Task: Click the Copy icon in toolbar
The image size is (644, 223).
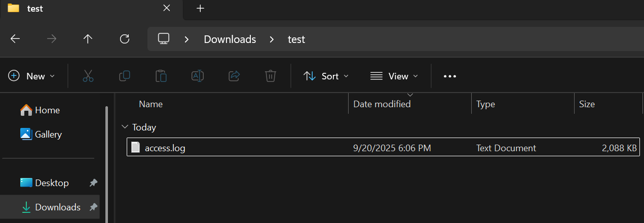Action: [125, 76]
